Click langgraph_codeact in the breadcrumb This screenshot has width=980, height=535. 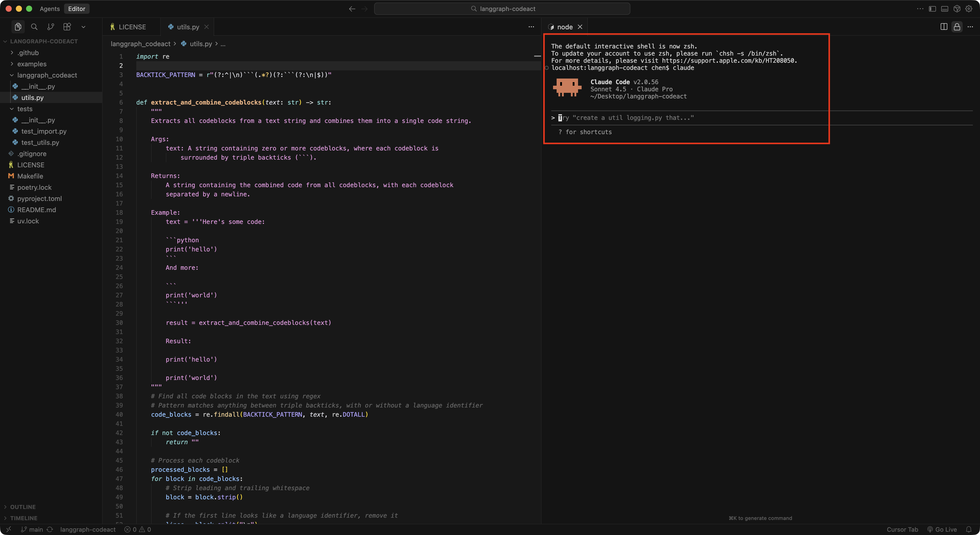(x=140, y=44)
